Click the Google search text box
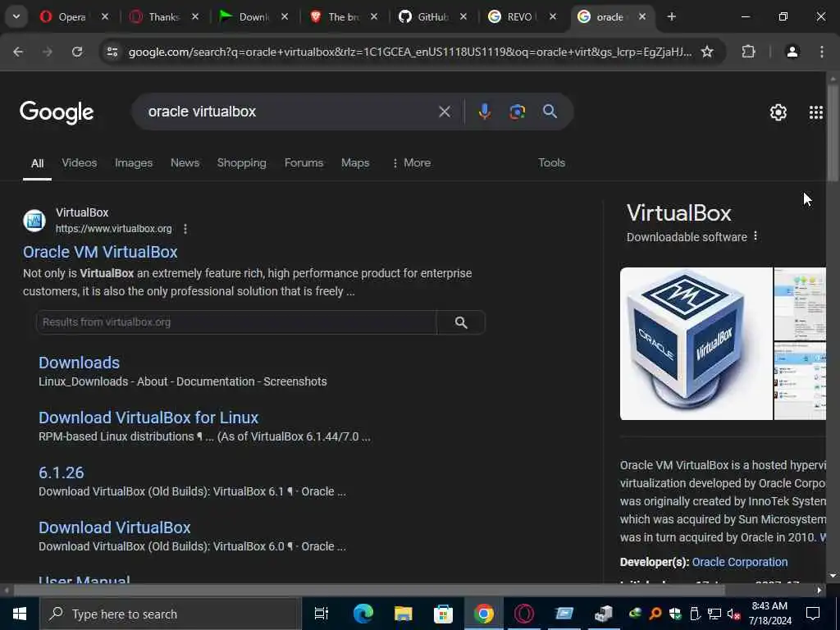 (290, 112)
